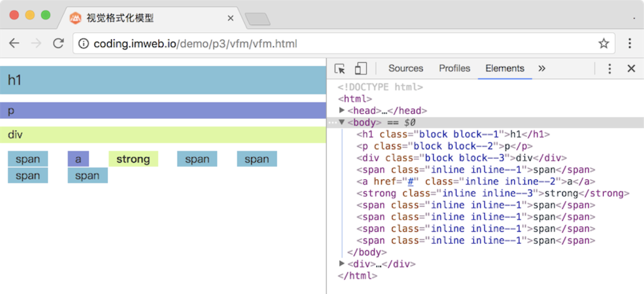Click the site info icon in address bar
Screen dimensions: 644x294
coord(83,44)
